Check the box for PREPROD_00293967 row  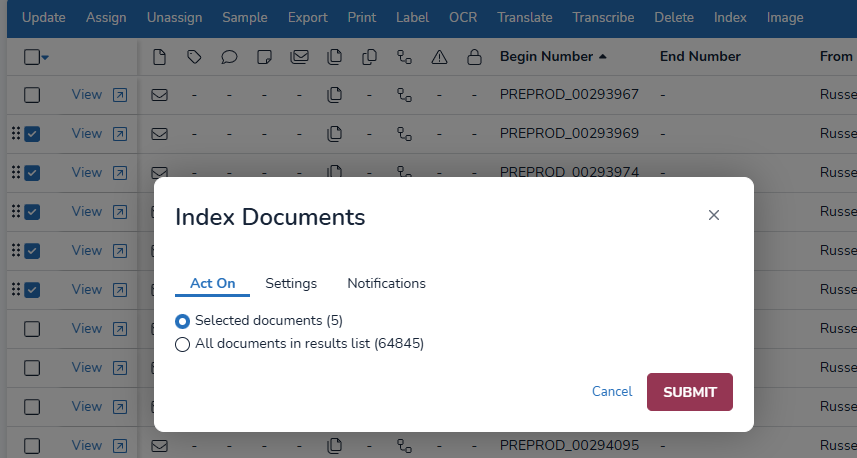(x=32, y=95)
